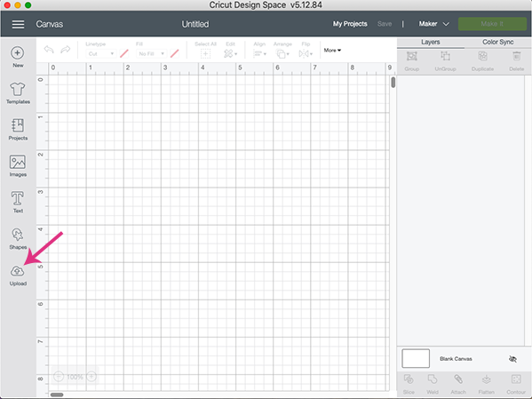Click the 100% zoom level
The height and width of the screenshot is (399, 532).
(75, 377)
